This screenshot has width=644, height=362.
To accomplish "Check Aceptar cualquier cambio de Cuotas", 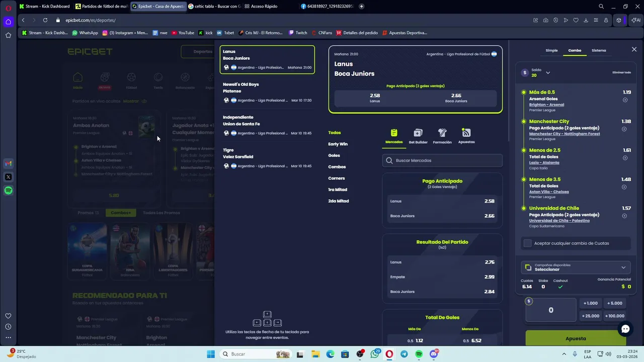I will point(527,243).
